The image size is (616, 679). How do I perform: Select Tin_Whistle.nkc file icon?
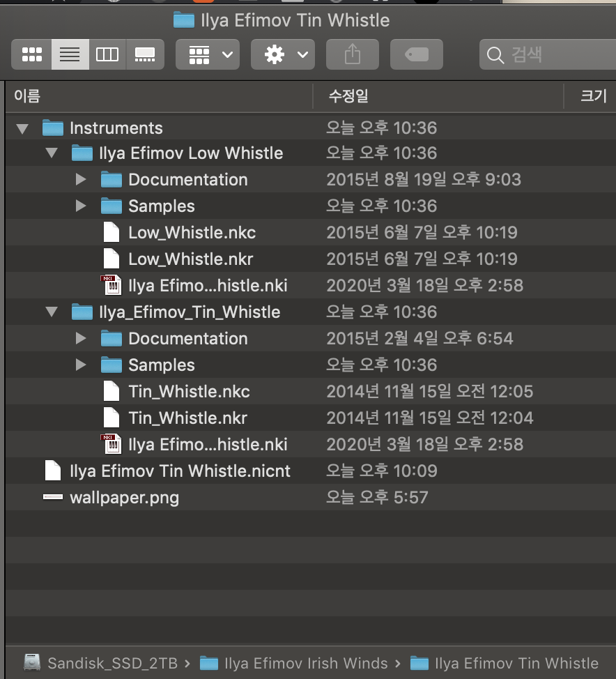pyautogui.click(x=111, y=391)
